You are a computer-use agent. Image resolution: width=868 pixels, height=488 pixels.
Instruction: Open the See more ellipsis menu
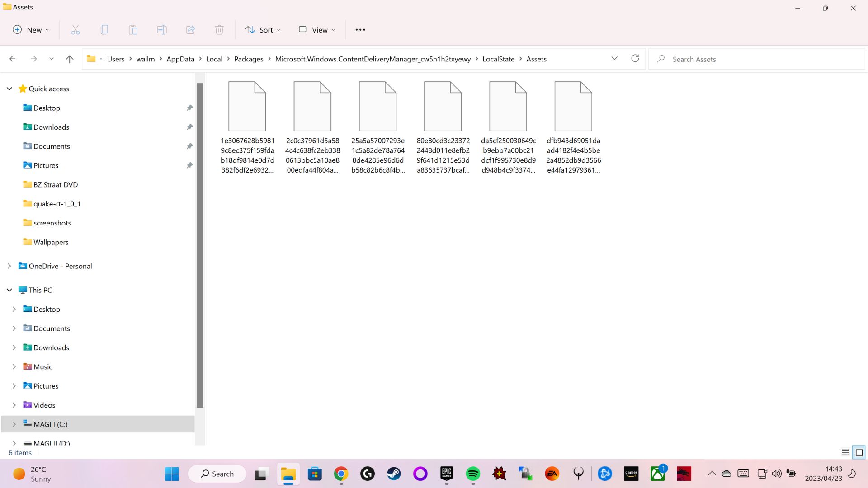pyautogui.click(x=359, y=29)
